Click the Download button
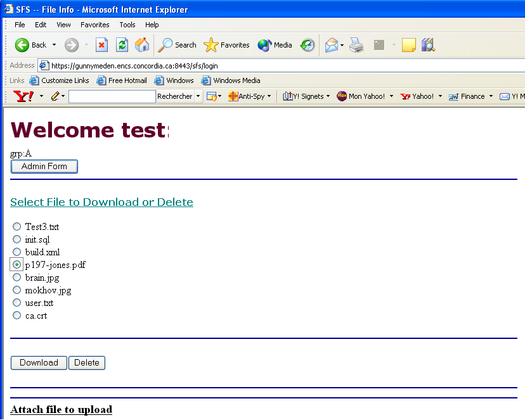 (x=39, y=363)
